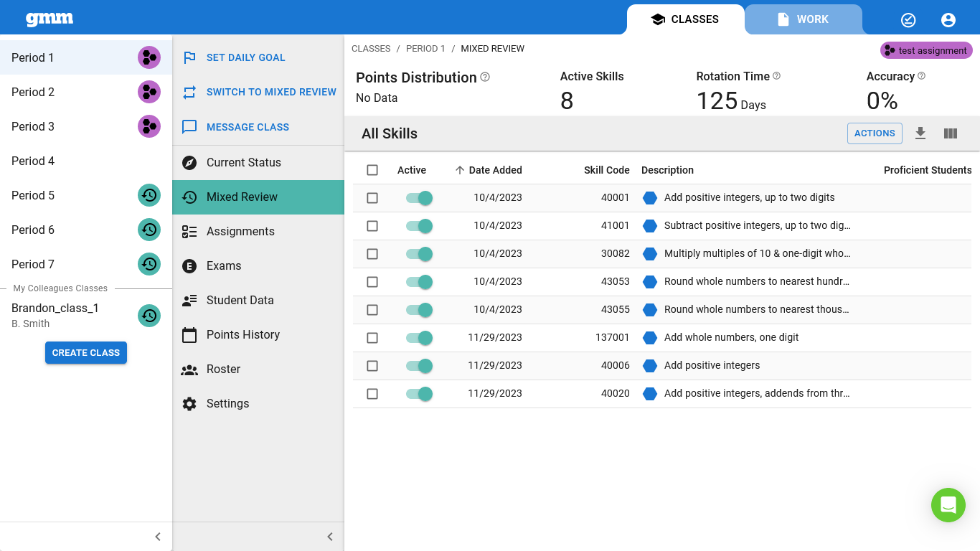Click the Accuracy help icon
Screen dimensions: 980x551
pyautogui.click(x=922, y=76)
